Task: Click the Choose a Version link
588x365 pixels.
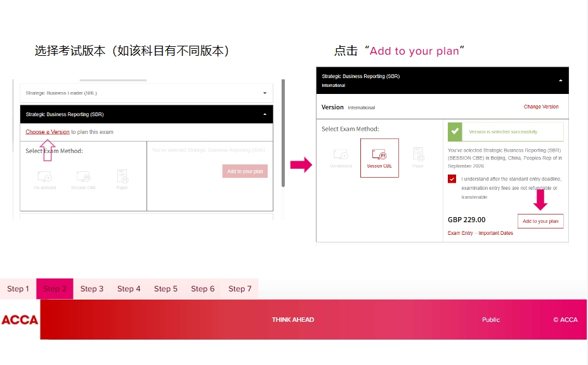Action: 47,132
